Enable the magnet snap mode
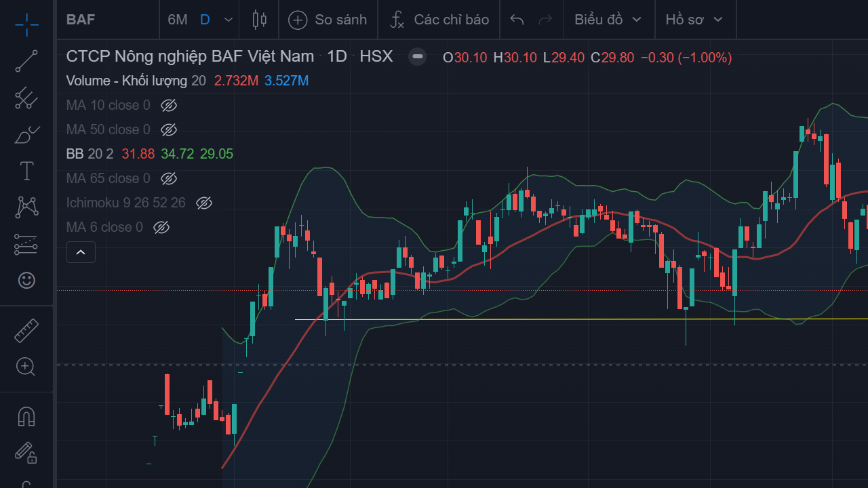The width and height of the screenshot is (868, 488). (x=26, y=416)
